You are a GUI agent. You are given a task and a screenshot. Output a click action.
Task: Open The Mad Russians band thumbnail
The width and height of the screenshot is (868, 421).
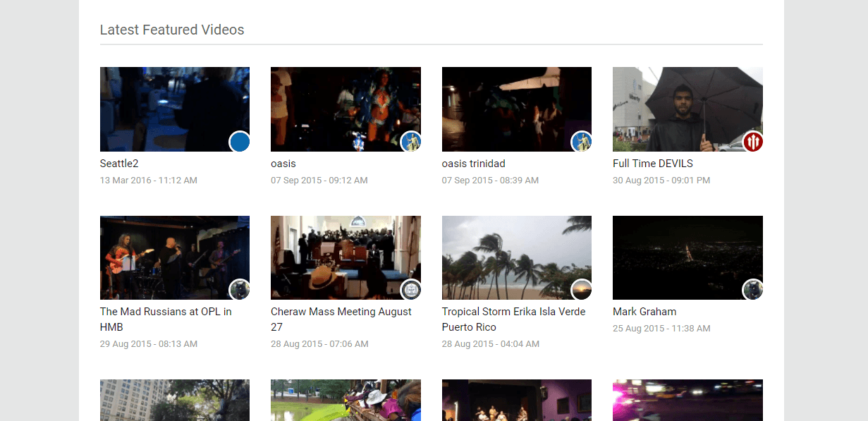pos(175,257)
